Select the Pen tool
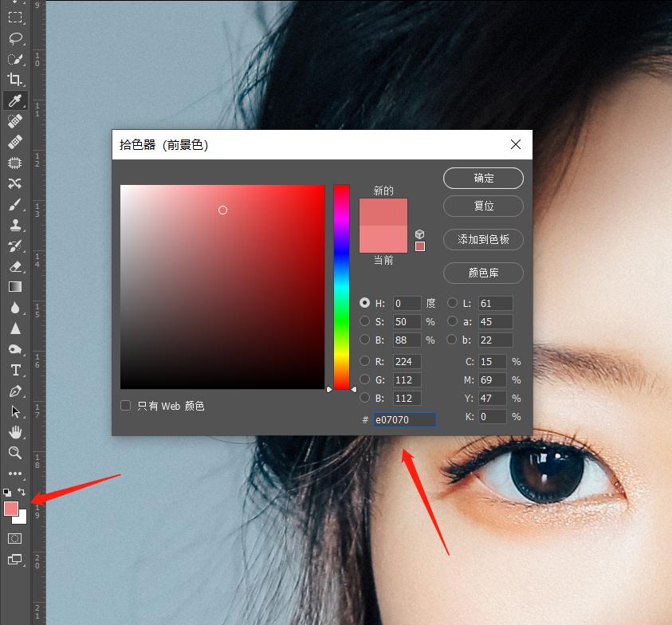The height and width of the screenshot is (625, 672). point(15,391)
